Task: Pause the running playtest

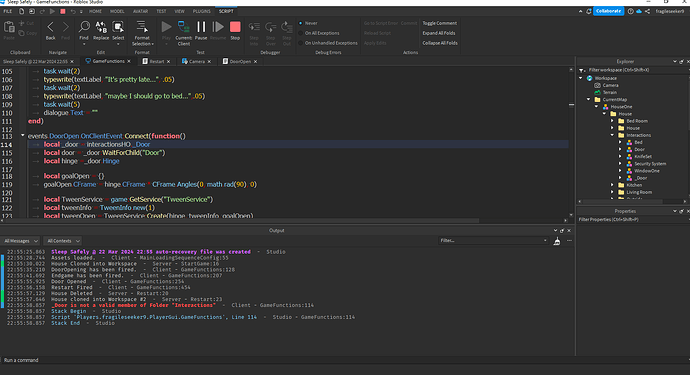Action: pyautogui.click(x=201, y=30)
